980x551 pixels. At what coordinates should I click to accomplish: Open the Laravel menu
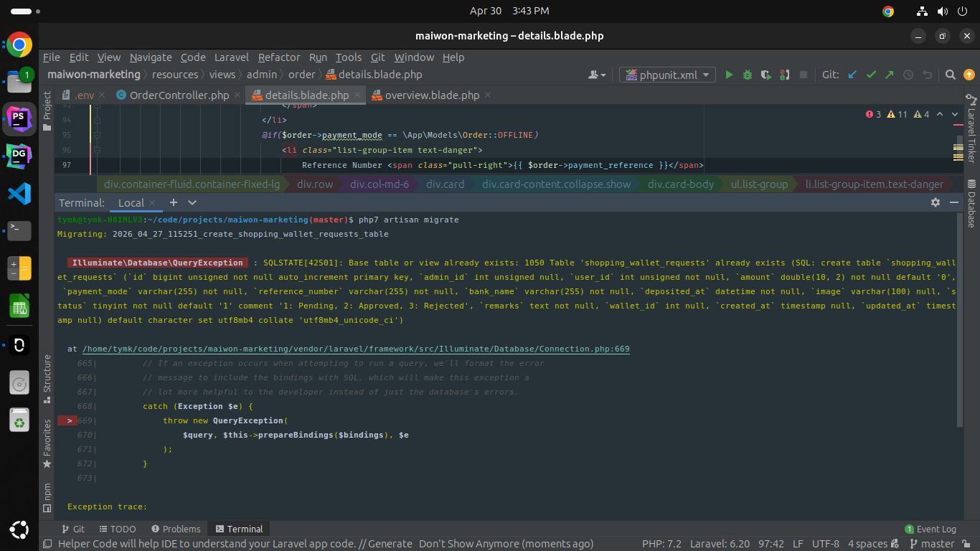[x=232, y=57]
